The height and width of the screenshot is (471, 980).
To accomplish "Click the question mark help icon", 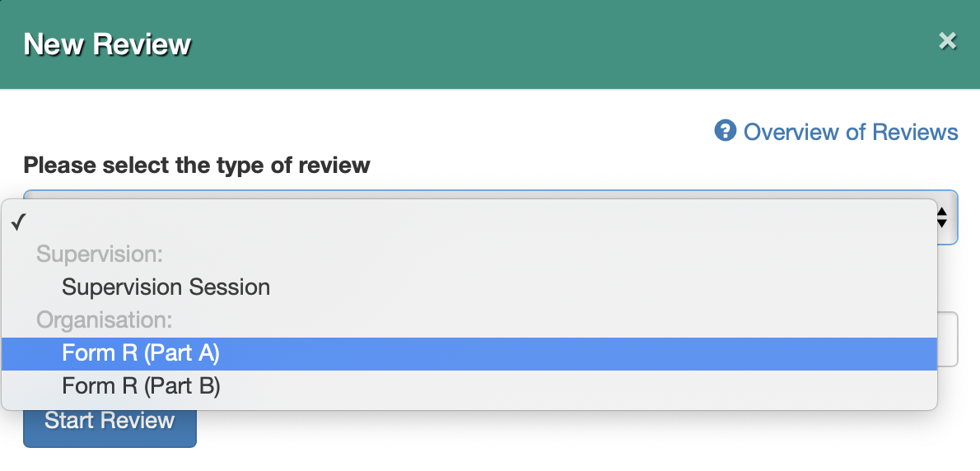I will 725,131.
